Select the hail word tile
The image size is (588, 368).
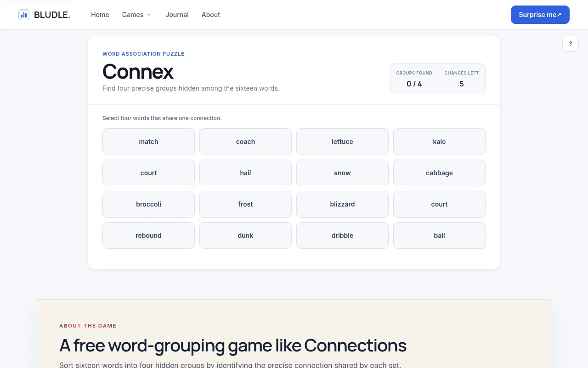(x=245, y=173)
